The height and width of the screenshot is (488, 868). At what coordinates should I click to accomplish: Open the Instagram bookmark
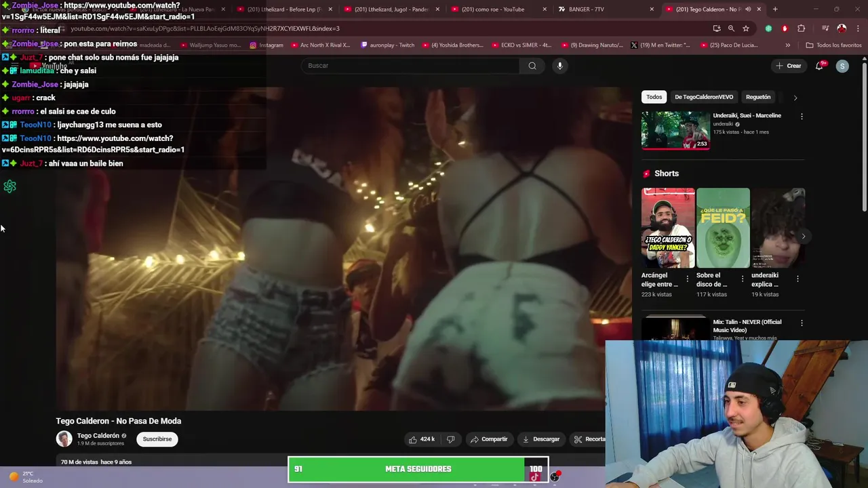click(x=267, y=45)
